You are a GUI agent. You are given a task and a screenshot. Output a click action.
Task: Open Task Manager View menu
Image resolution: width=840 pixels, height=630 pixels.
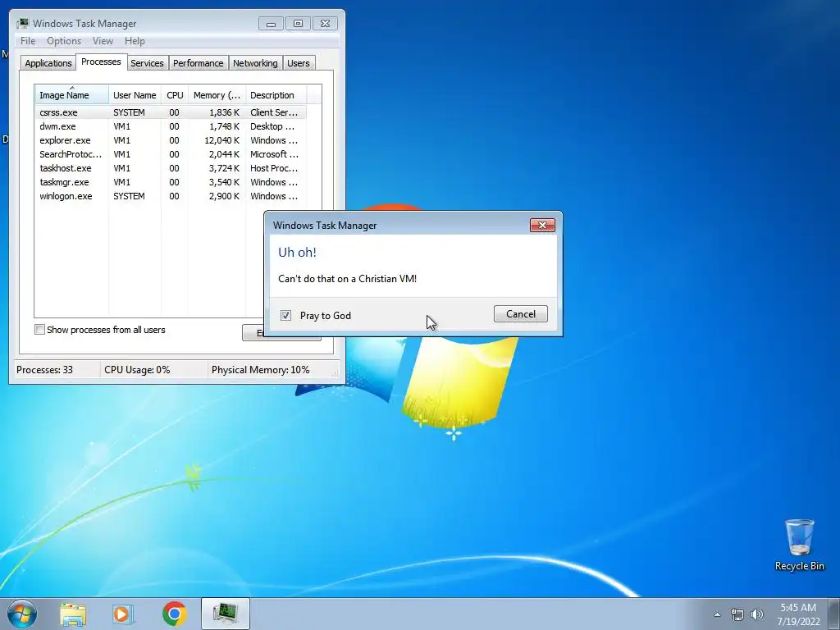pyautogui.click(x=103, y=41)
